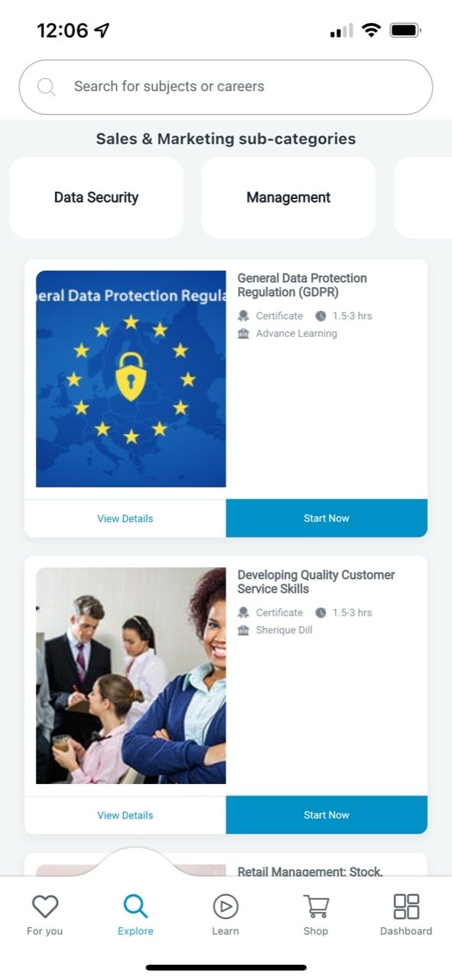
Task: Start Developing Quality Customer Service Skills course
Action: [x=327, y=815]
